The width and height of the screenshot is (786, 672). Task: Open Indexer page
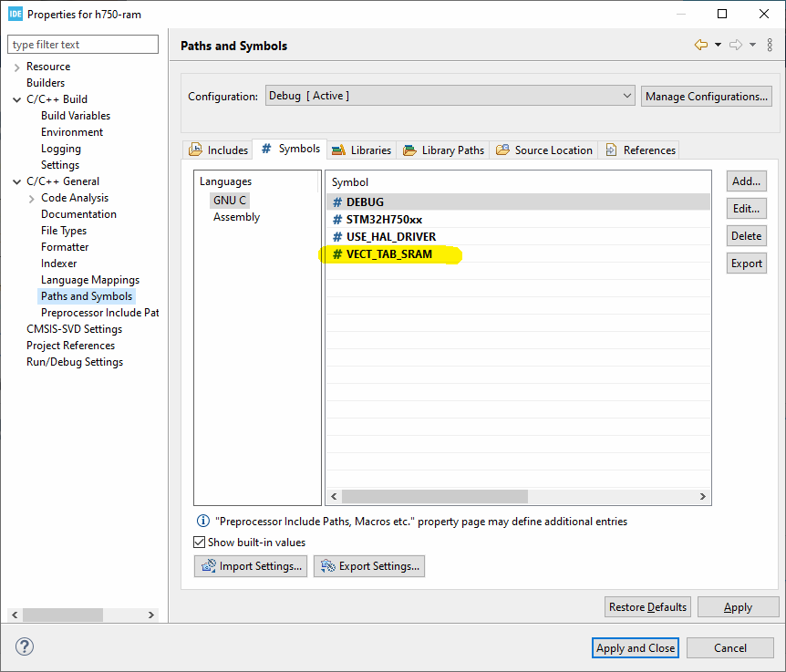tap(58, 264)
